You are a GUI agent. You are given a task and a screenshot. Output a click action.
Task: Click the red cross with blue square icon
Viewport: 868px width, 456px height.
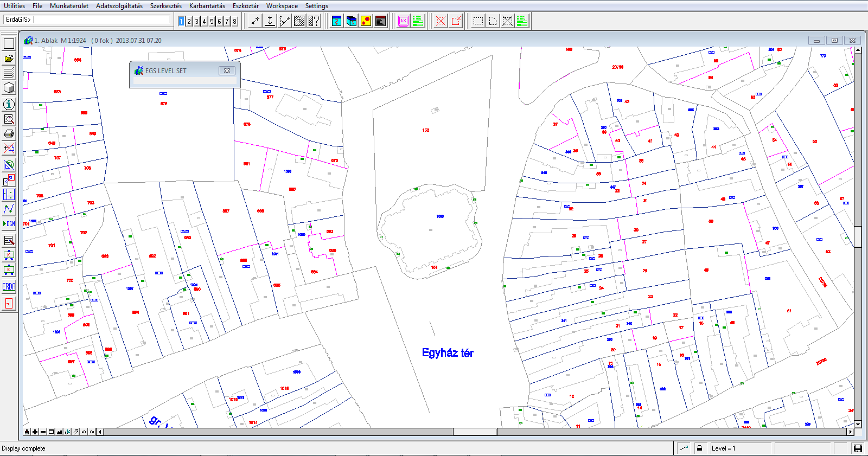pyautogui.click(x=9, y=148)
